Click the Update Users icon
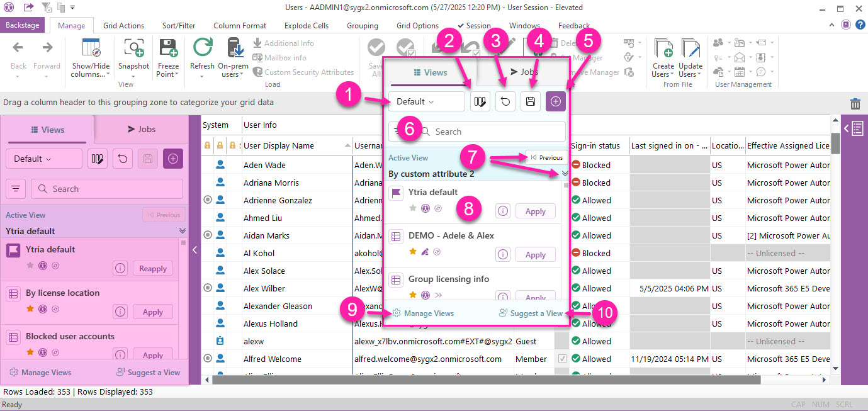The height and width of the screenshot is (411, 868). 690,49
